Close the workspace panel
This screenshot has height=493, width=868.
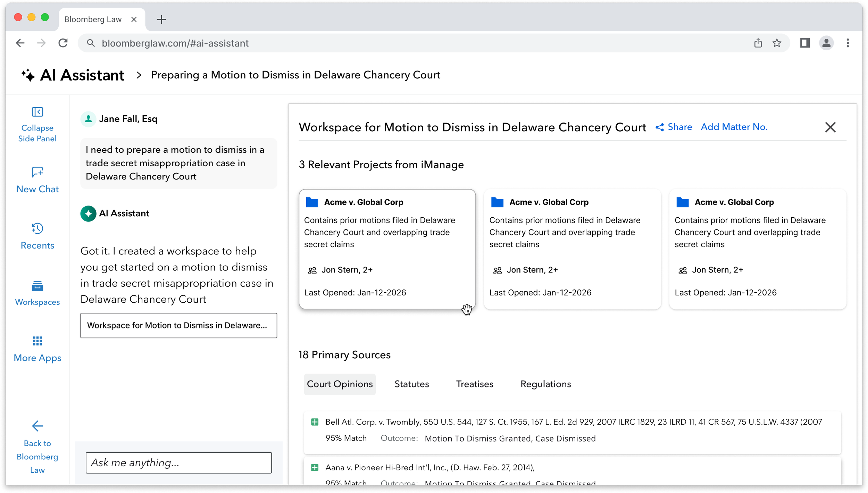pos(830,127)
